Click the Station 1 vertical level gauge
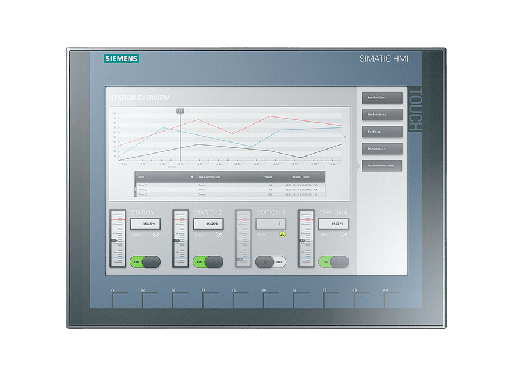Viewport: 512px width, 376px height. pyautogui.click(x=118, y=238)
